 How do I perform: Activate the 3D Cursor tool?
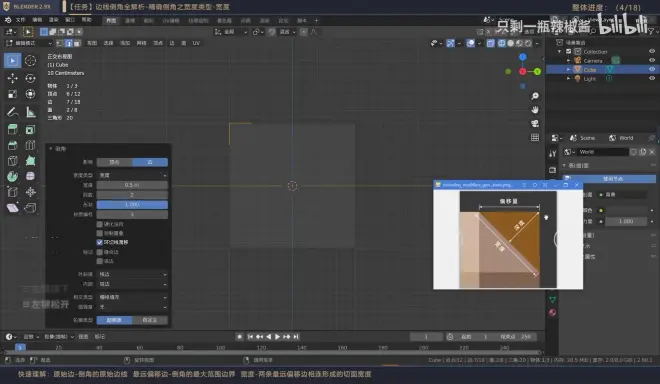click(30, 61)
